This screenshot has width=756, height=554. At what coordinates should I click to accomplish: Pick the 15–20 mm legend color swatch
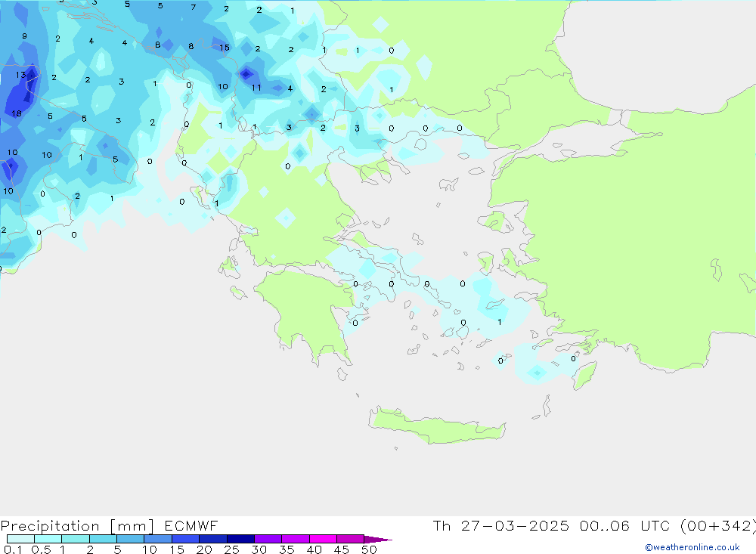[185, 539]
